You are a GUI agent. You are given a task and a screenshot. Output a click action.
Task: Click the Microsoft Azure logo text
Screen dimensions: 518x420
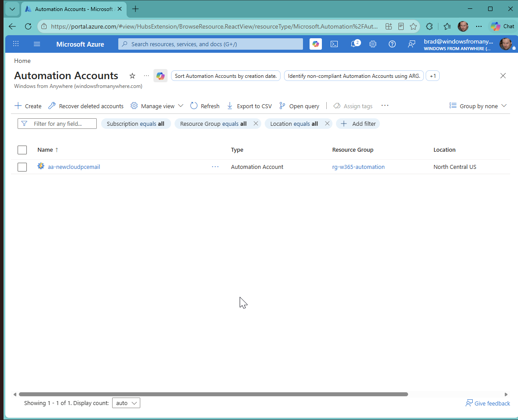pos(80,44)
